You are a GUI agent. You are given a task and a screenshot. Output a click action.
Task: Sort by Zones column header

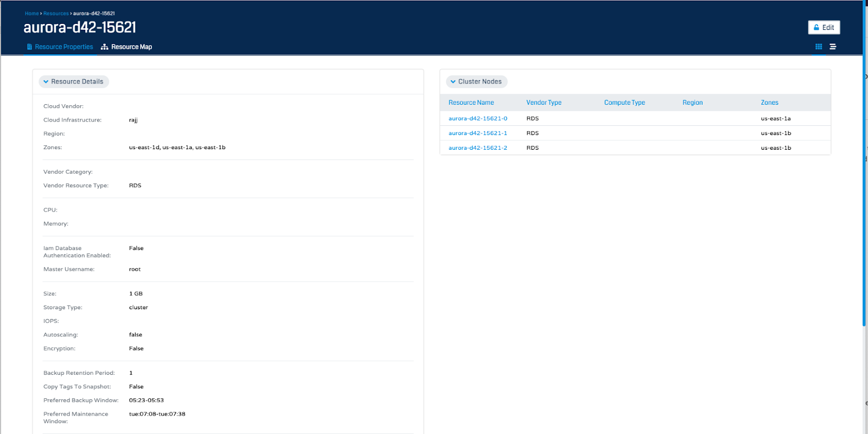769,103
